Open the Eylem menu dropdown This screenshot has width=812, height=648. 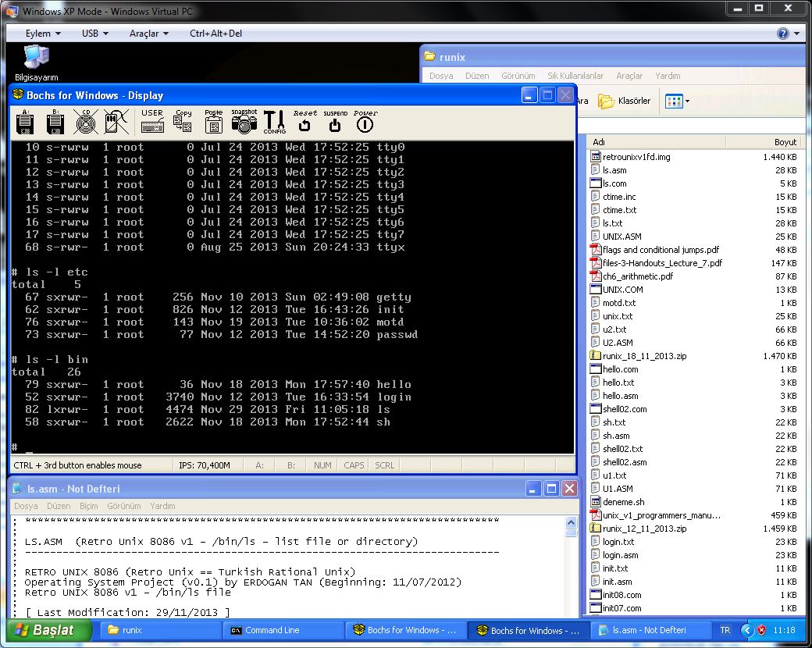pos(43,33)
